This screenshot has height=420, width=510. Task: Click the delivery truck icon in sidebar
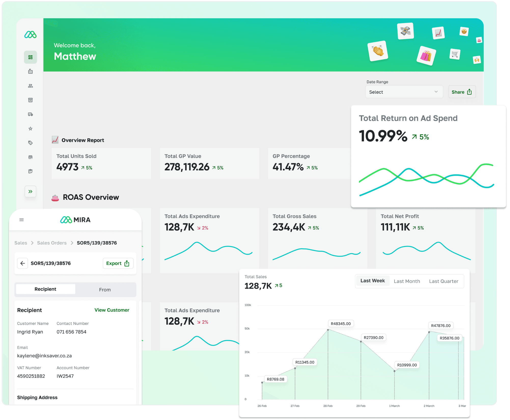pos(30,114)
